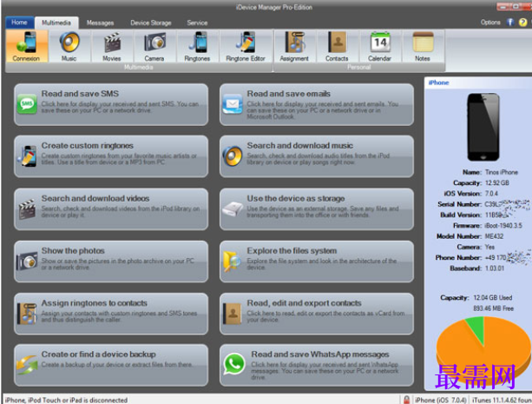The width and height of the screenshot is (532, 404).
Task: Open Create custom ringtones
Action: pos(111,156)
